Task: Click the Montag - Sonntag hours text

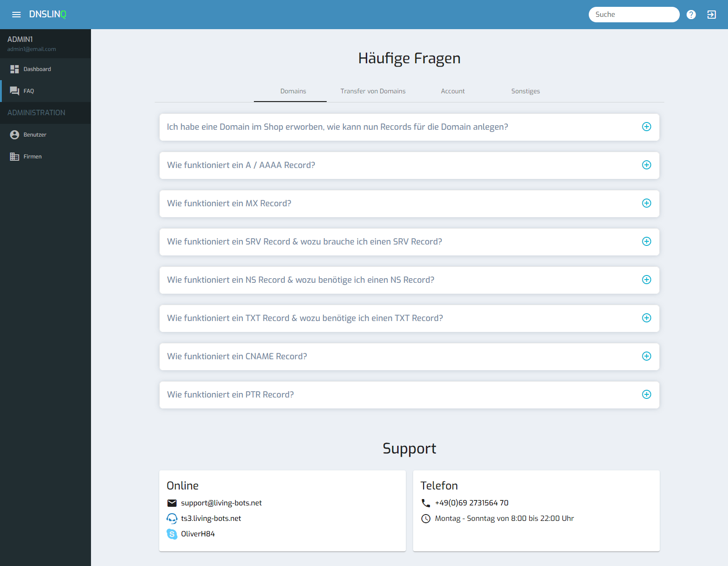Action: coord(504,519)
